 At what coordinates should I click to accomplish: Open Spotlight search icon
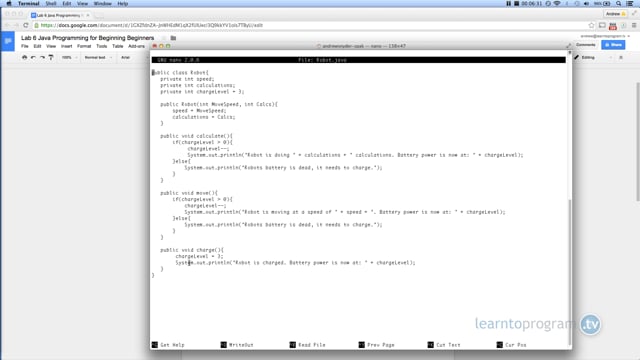pyautogui.click(x=619, y=4)
